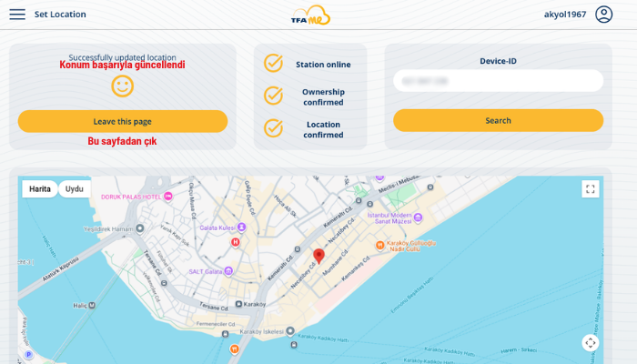Click the Location confirmed checkmark
The height and width of the screenshot is (364, 637).
(273, 128)
